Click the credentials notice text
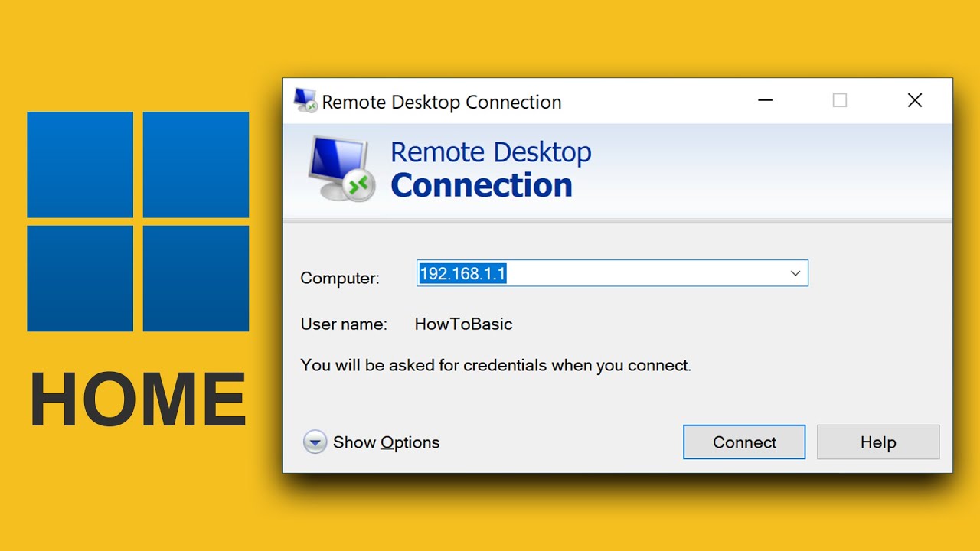The height and width of the screenshot is (551, 980). click(496, 365)
